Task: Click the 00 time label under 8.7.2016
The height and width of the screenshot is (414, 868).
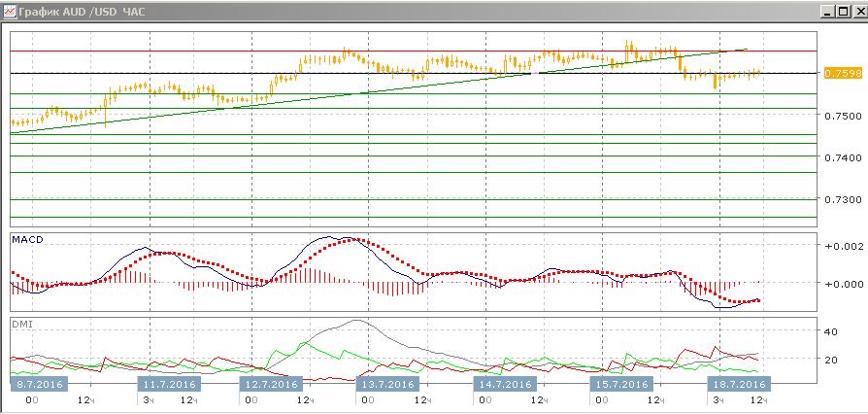Action: (x=31, y=399)
